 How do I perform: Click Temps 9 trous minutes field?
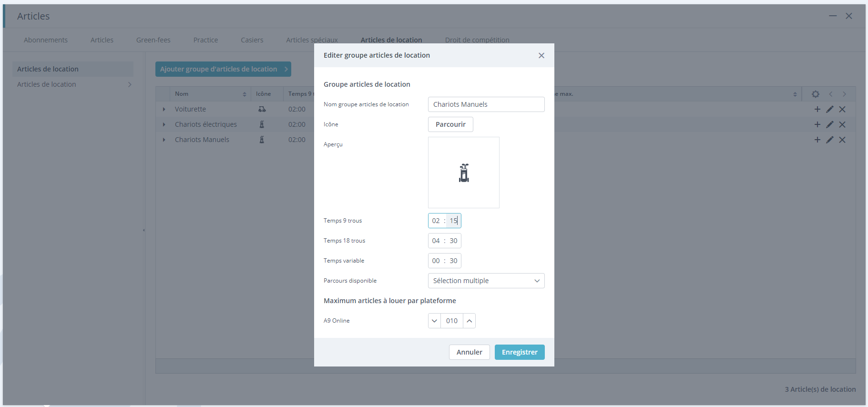[453, 221]
